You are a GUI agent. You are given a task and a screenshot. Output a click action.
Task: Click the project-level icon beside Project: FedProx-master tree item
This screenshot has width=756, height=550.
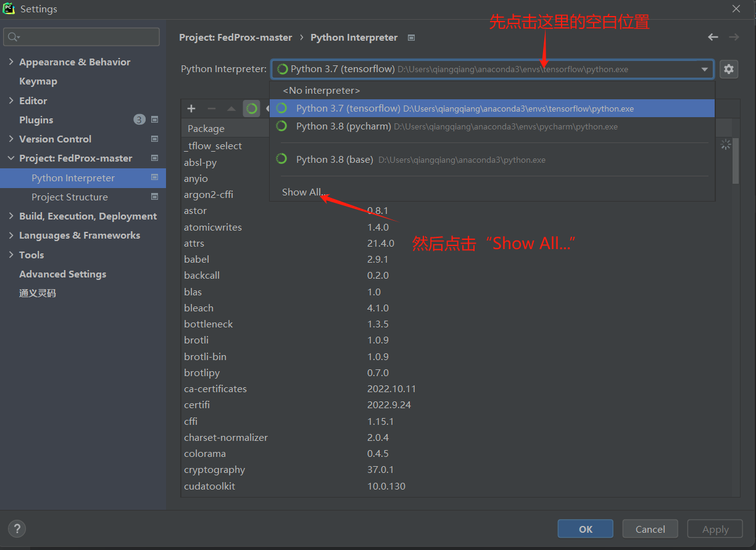155,158
